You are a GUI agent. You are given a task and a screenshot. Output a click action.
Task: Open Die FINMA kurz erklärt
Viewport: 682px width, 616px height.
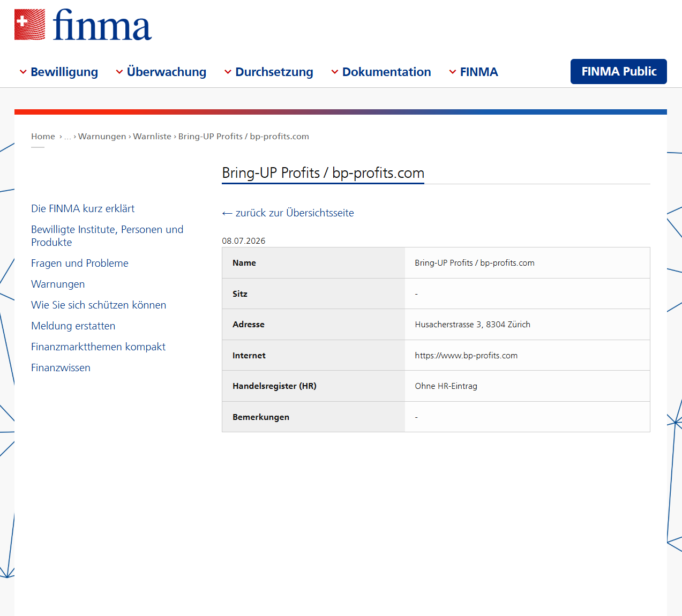pos(83,208)
